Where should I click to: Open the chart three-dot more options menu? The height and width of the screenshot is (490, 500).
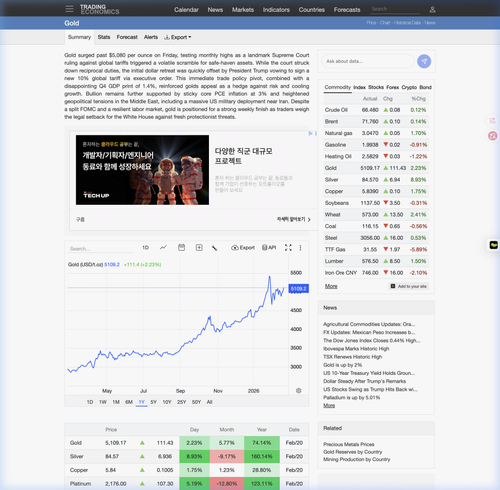[x=300, y=248]
